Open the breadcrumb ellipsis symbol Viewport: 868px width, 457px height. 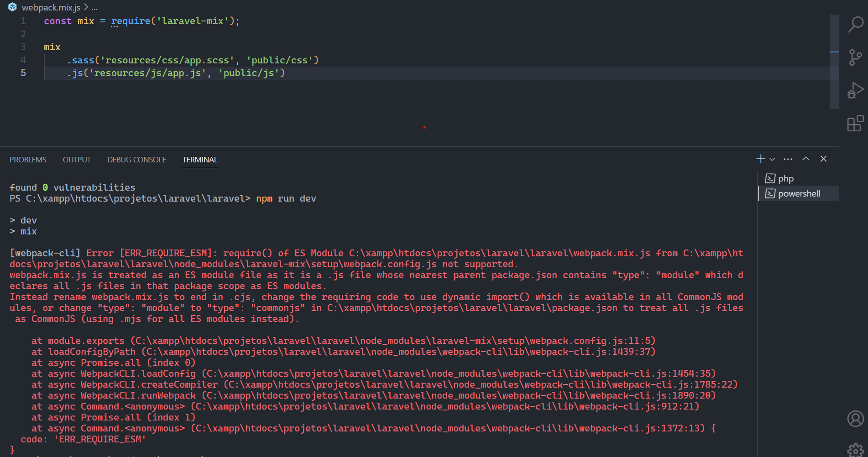[x=94, y=8]
